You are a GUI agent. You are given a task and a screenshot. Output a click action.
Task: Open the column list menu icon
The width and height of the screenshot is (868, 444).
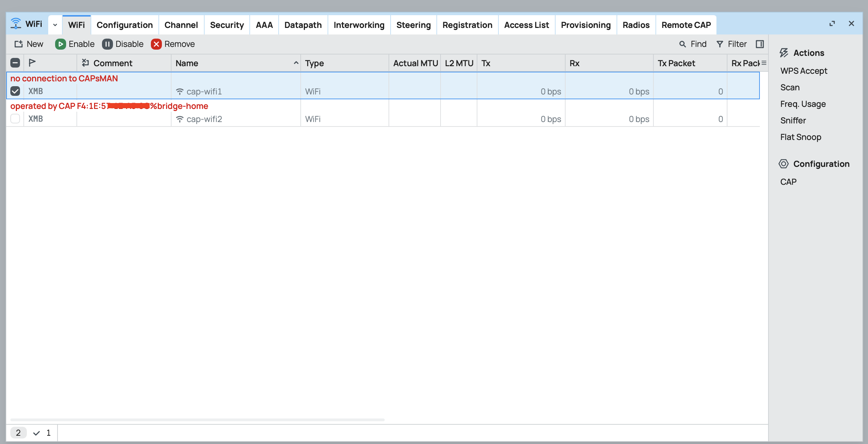[x=764, y=63]
